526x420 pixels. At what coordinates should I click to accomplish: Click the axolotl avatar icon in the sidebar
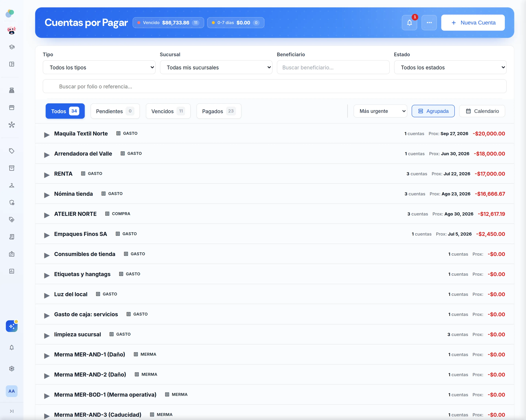pos(12,30)
